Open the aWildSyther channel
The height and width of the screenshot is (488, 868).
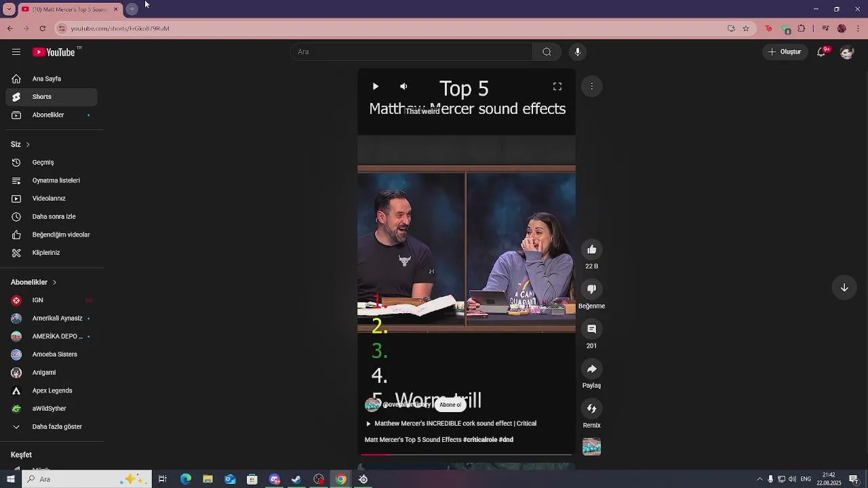tap(52, 409)
